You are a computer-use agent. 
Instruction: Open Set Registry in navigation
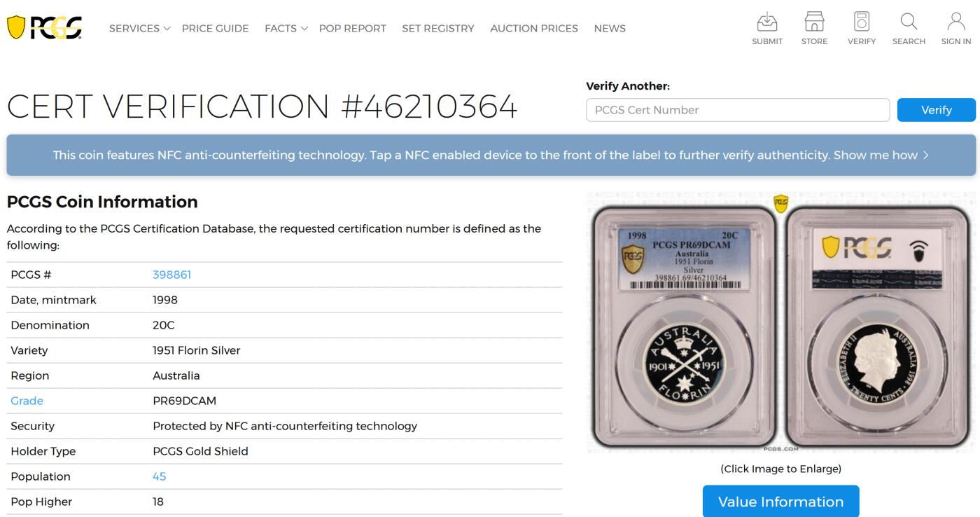pos(437,29)
